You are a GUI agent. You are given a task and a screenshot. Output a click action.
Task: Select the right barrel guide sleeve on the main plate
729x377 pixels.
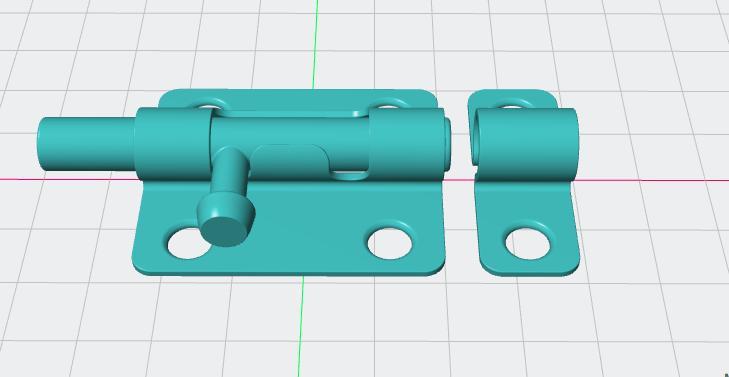click(x=407, y=145)
